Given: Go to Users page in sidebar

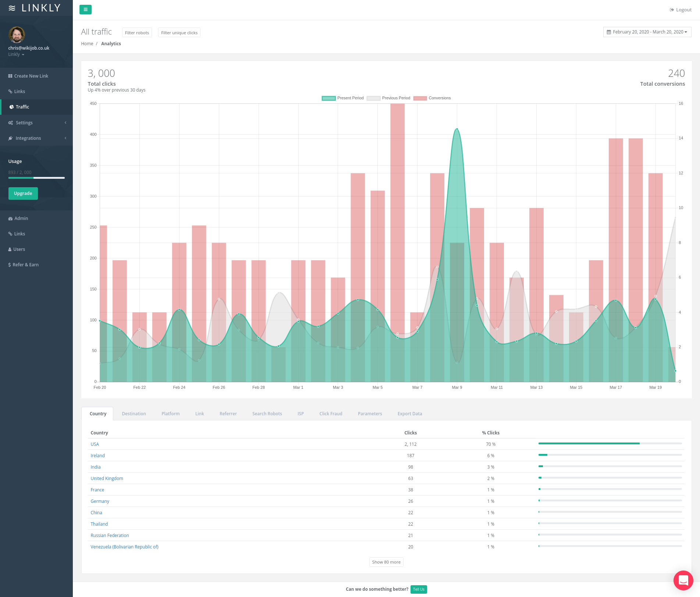Looking at the screenshot, I should pyautogui.click(x=19, y=249).
